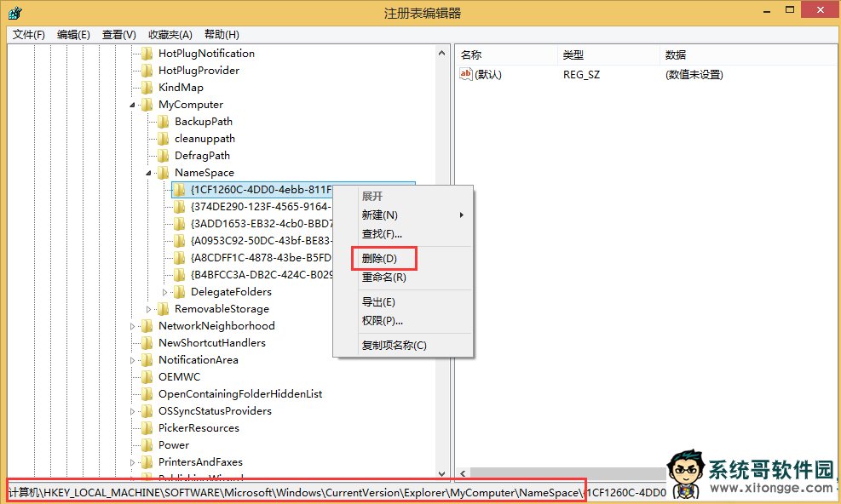Click the folder icon next to KindMap
Screen dimensions: 841x504
tap(147, 87)
